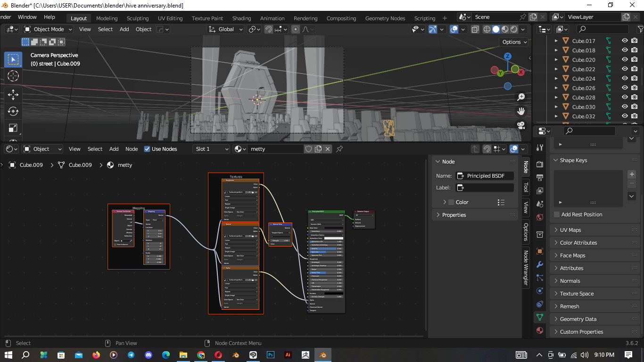Toggle the node Color checkbox
This screenshot has width=644, height=362.
pyautogui.click(x=451, y=202)
